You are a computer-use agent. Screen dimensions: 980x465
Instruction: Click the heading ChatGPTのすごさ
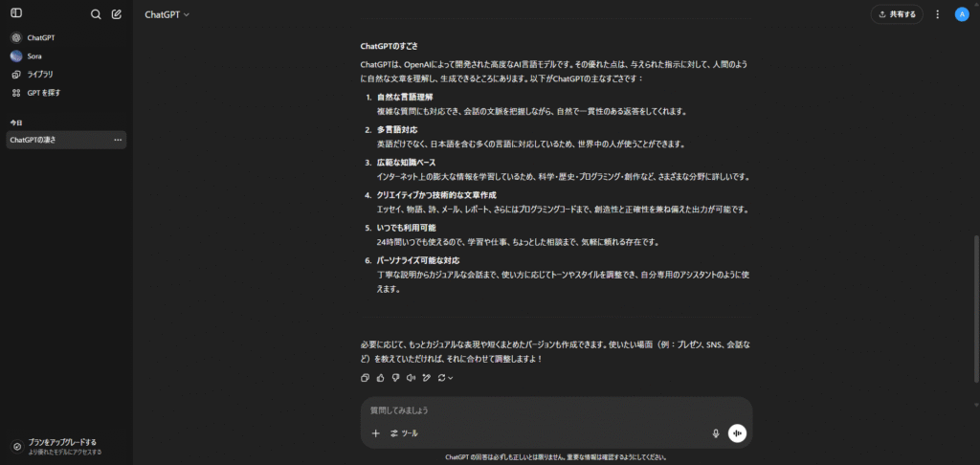pos(389,46)
